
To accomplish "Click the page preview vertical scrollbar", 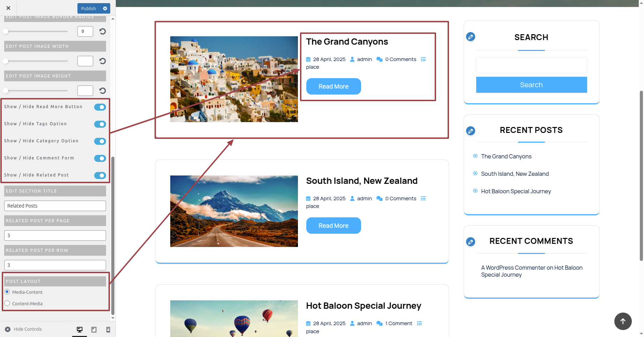I will click(x=641, y=175).
